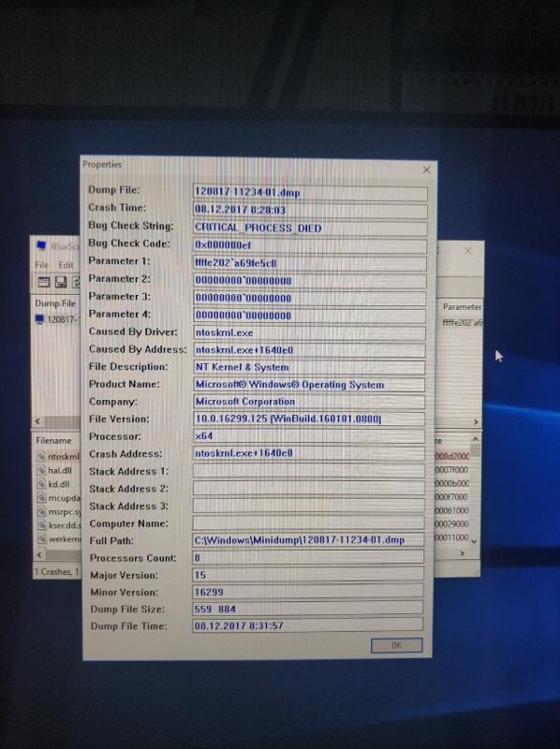This screenshot has height=749, width=560.
Task: Click the Refresh toolbar icon in BlueScreenView
Action: (x=76, y=282)
